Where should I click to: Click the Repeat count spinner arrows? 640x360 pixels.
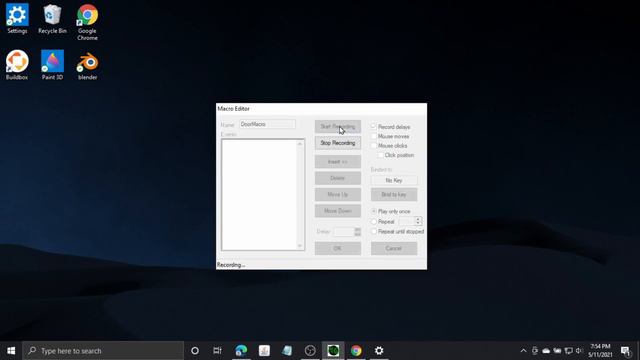pyautogui.click(x=418, y=221)
